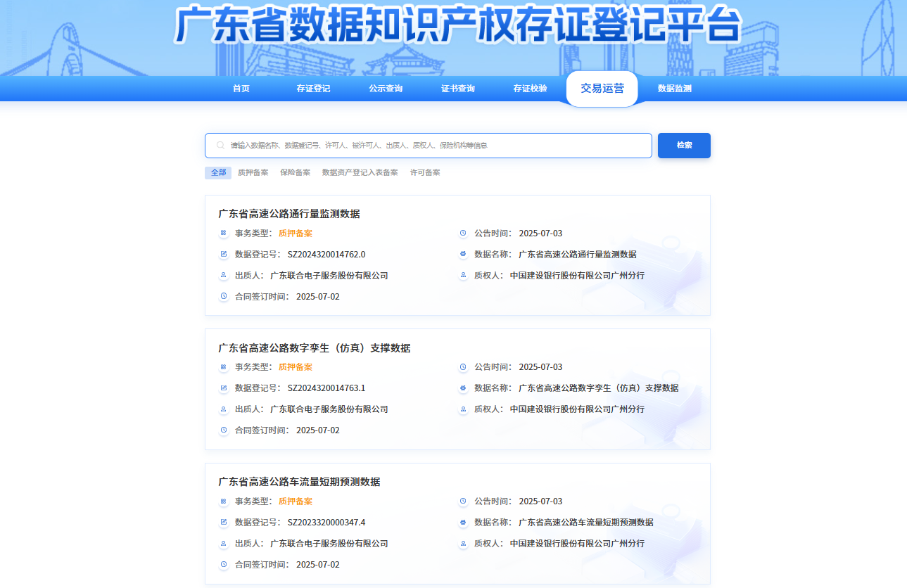Click 事务类型 icon in 数字孪生 card
Screen dimensions: 907x588
point(224,366)
